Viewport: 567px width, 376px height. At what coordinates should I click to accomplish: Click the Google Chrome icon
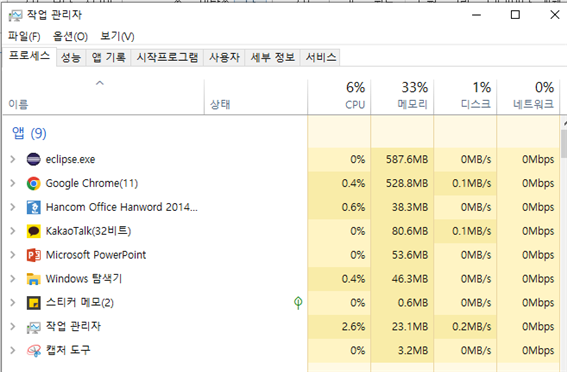point(34,183)
